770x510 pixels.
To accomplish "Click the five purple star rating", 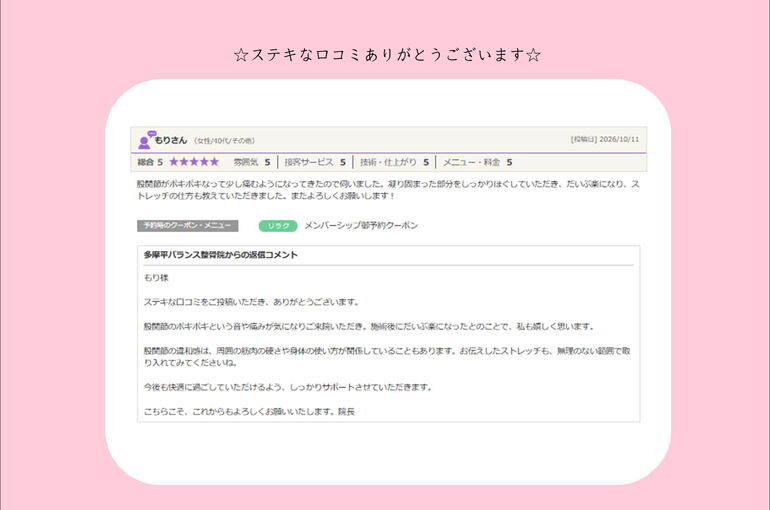I will [194, 162].
